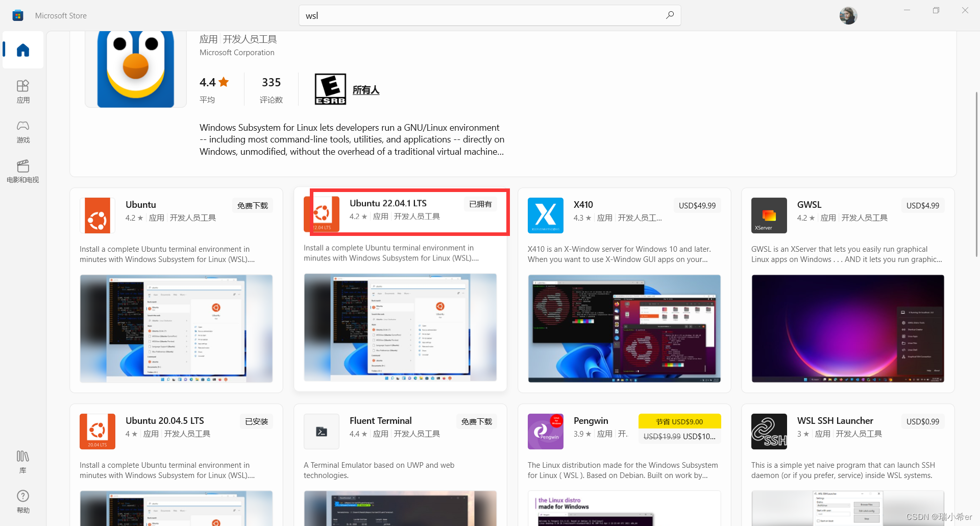
Task: Click the Ubuntu 22.04.1 LTS app icon
Action: tap(322, 214)
